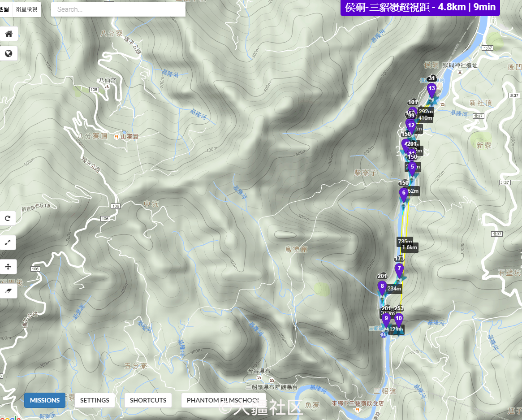This screenshot has height=420, width=522.
Task: Switch to 地圖 map view
Action: click(x=4, y=9)
